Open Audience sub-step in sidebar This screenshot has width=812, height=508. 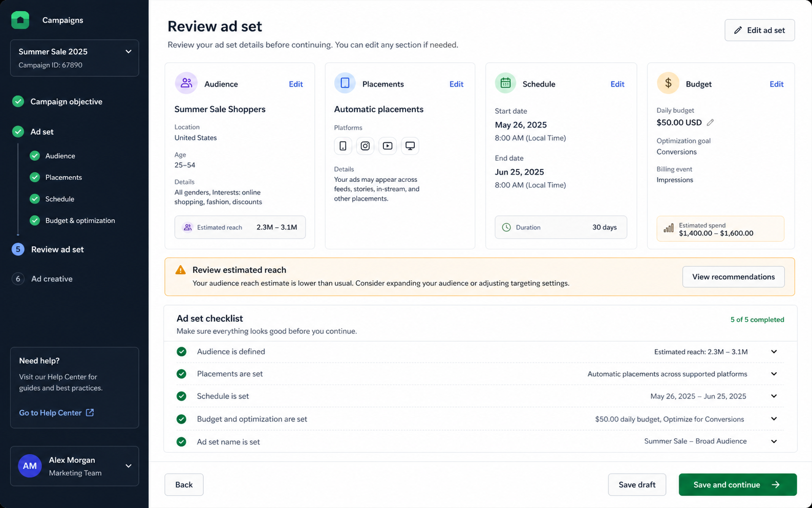click(60, 156)
